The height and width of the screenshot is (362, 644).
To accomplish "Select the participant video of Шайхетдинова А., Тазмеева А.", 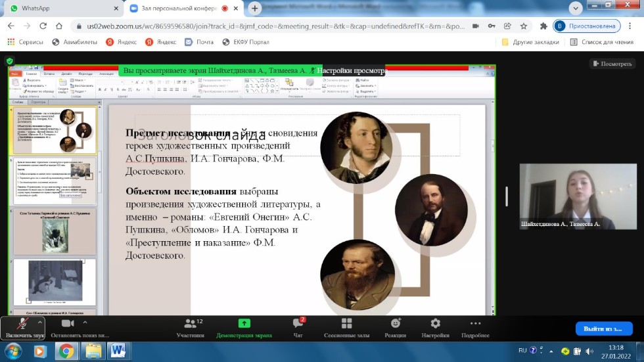I will (578, 196).
